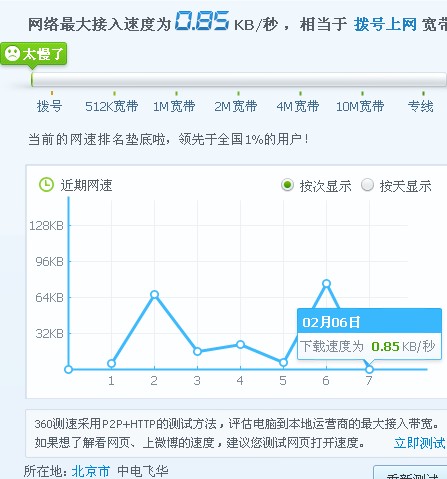Viewport: 447px width, 479px height.
Task: Open the 拨号上网 link
Action: point(385,24)
